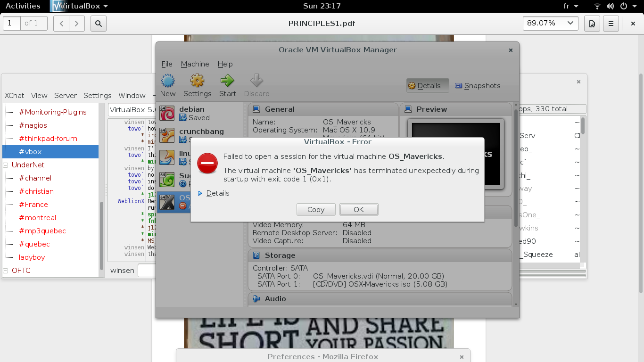Select the #quebec channel
This screenshot has width=644, height=362.
tap(34, 244)
